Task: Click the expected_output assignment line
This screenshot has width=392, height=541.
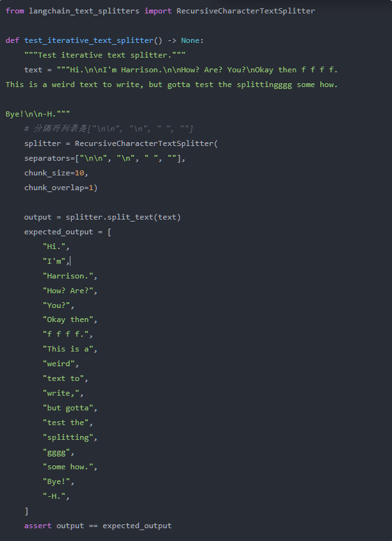Action: tap(68, 232)
